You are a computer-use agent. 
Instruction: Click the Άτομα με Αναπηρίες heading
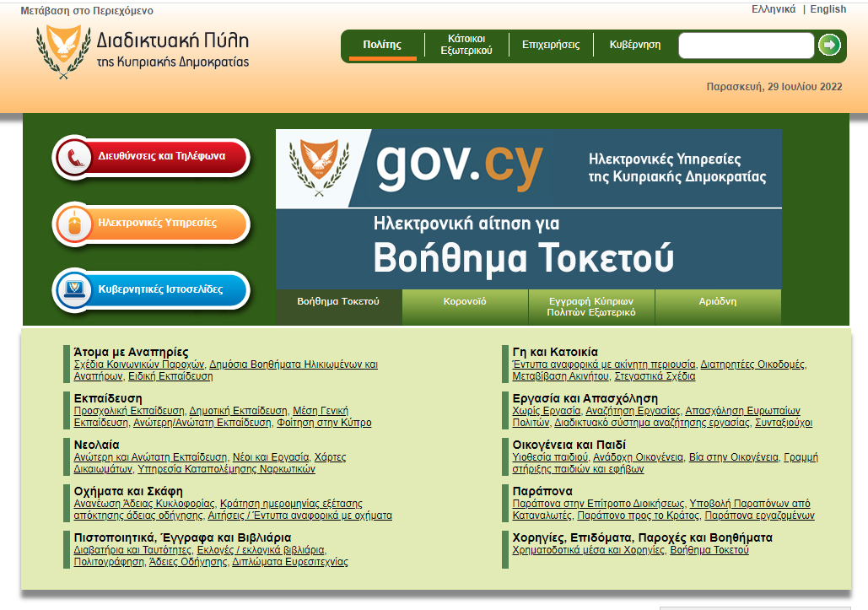click(x=132, y=352)
